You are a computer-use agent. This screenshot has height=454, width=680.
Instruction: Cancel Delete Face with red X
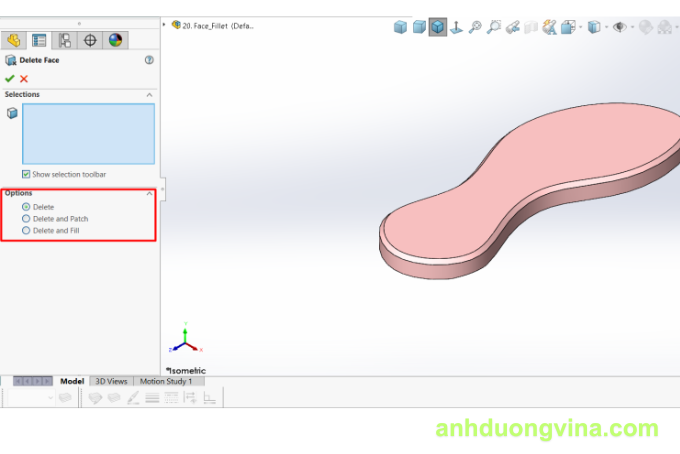(x=24, y=78)
